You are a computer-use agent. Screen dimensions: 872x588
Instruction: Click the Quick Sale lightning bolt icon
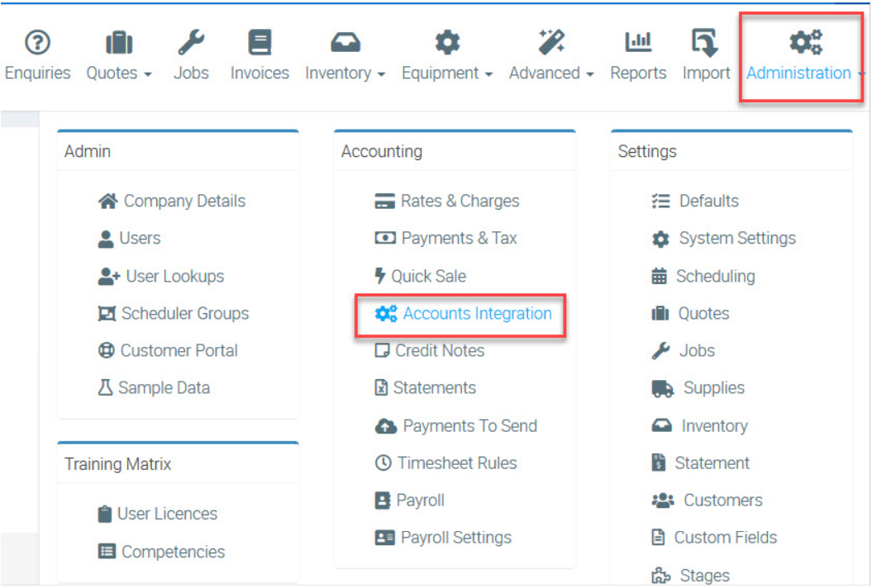(x=380, y=276)
